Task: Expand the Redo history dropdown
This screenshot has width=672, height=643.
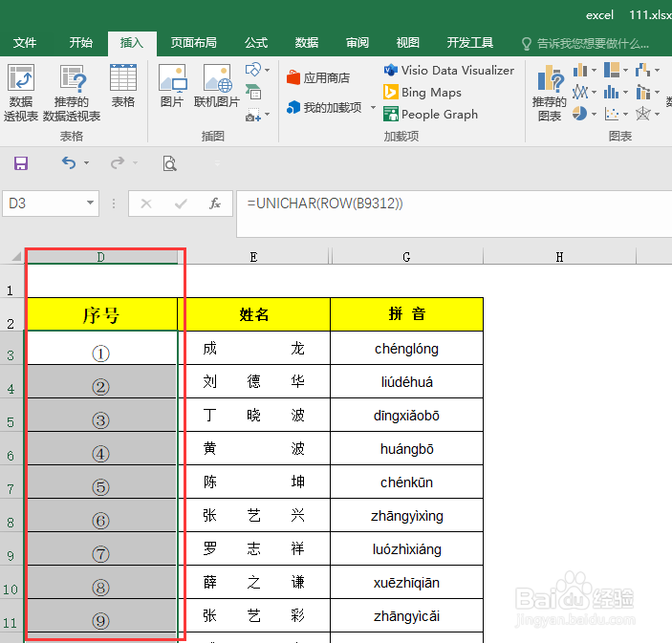Action: coord(136,162)
